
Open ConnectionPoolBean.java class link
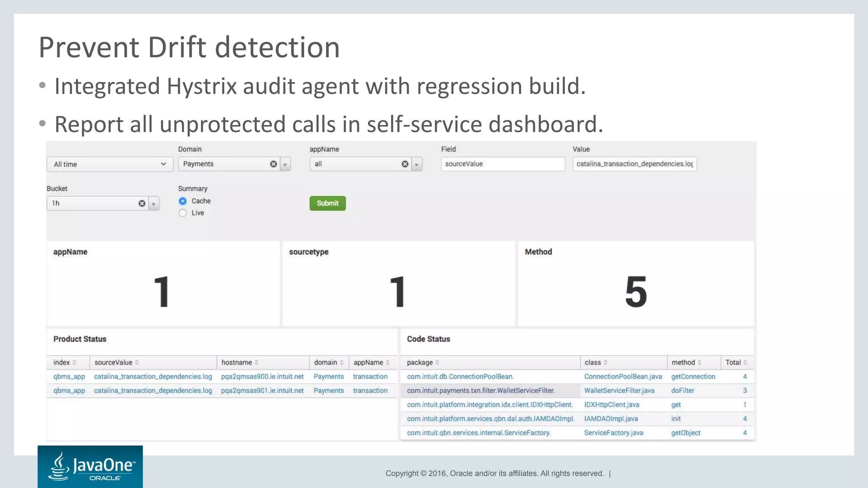[623, 377]
